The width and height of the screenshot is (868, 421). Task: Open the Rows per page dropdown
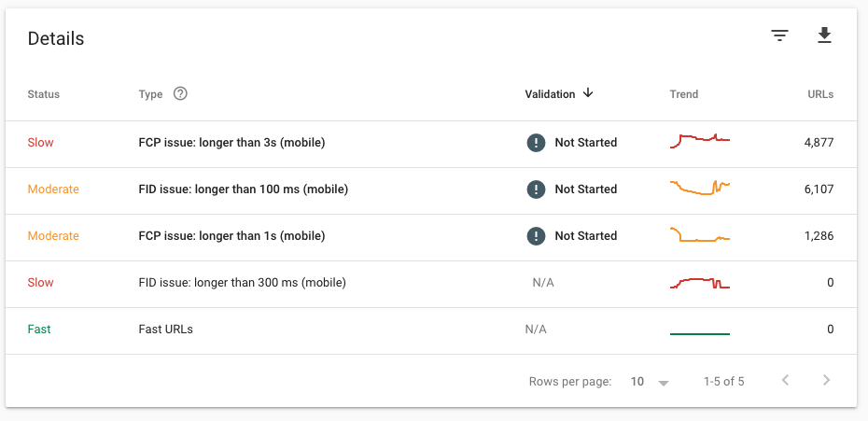point(650,382)
